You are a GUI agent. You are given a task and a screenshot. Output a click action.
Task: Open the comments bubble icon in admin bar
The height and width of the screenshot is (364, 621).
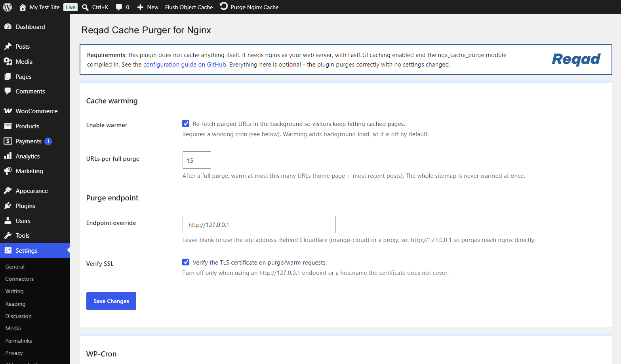(x=119, y=7)
